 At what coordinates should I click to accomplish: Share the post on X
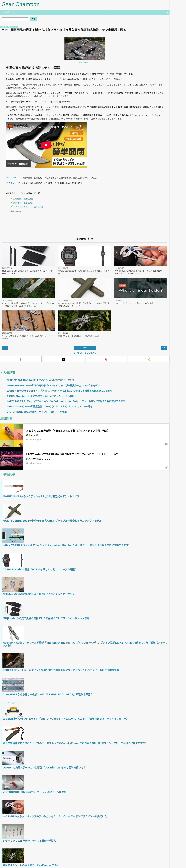pyautogui.click(x=63, y=359)
